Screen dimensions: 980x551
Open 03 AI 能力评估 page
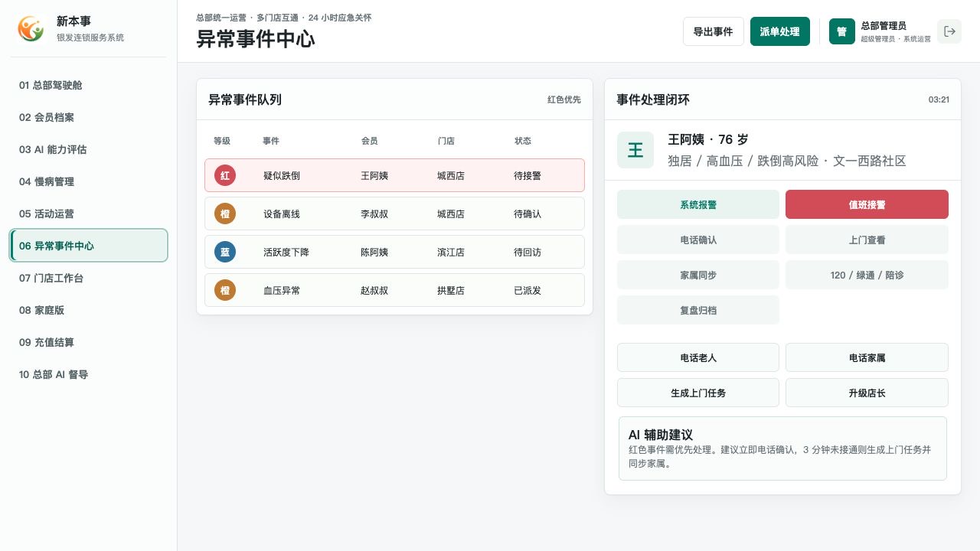point(88,149)
